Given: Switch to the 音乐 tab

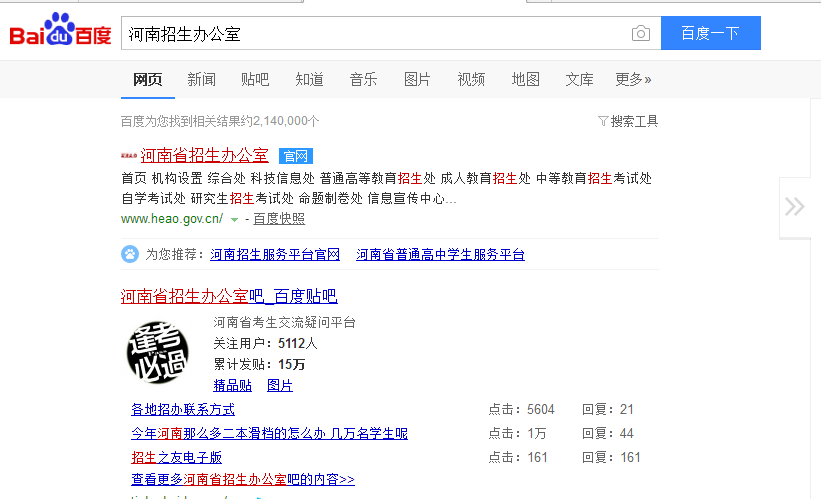Looking at the screenshot, I should pyautogui.click(x=363, y=80).
